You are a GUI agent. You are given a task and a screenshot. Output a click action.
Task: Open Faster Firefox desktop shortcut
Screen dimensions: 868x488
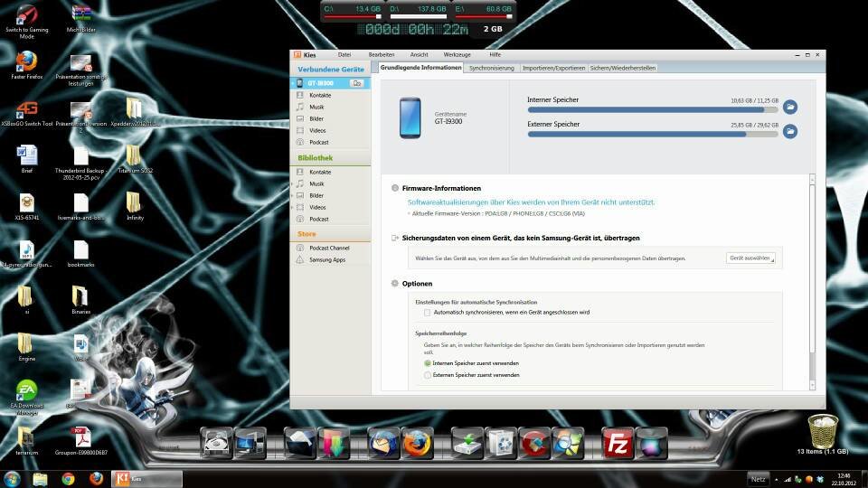coord(26,66)
